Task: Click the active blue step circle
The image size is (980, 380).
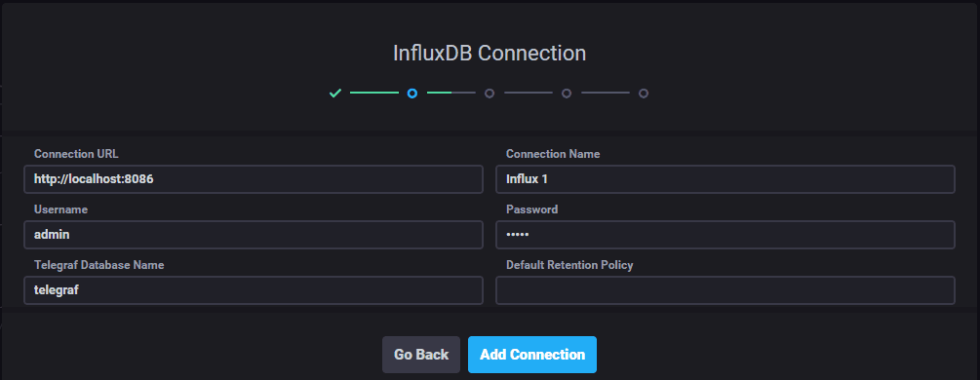Action: point(412,94)
